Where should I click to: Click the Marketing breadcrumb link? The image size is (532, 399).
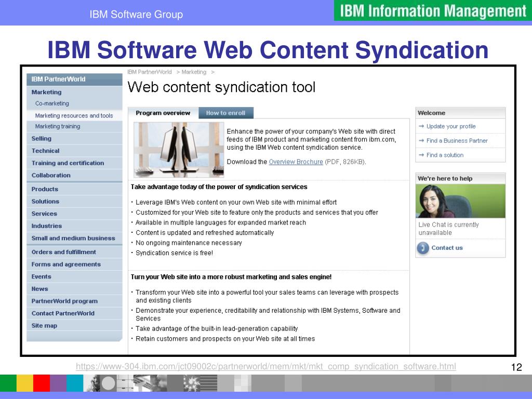click(x=194, y=72)
